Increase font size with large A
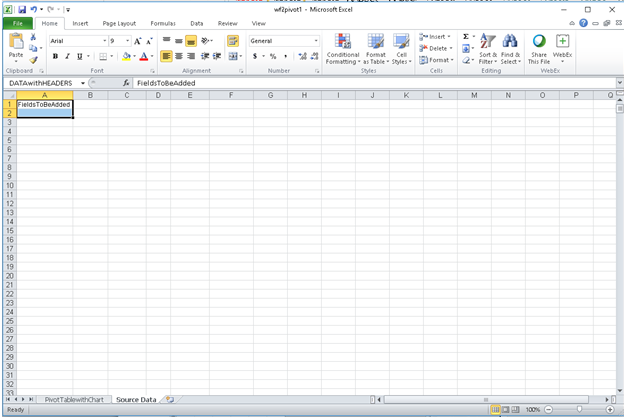 pos(137,41)
